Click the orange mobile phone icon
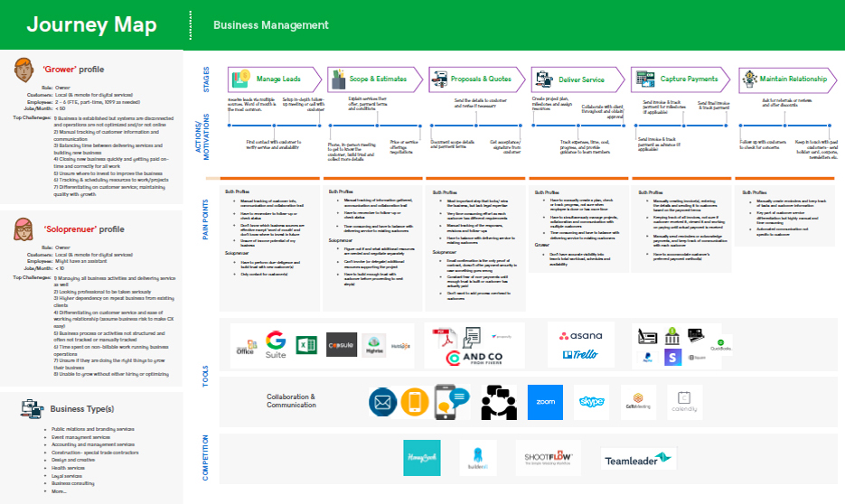The image size is (845, 504). (415, 402)
